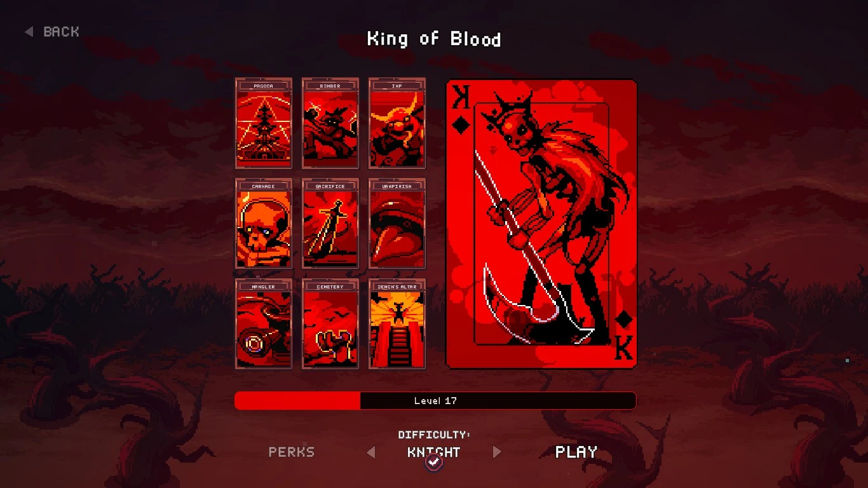Pick the Carnage skull card

264,224
